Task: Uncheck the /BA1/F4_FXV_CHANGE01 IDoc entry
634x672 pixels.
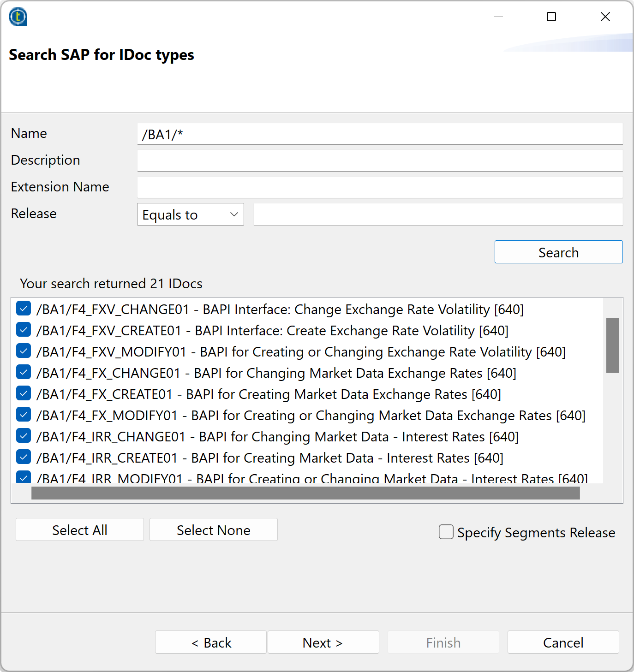Action: 23,308
